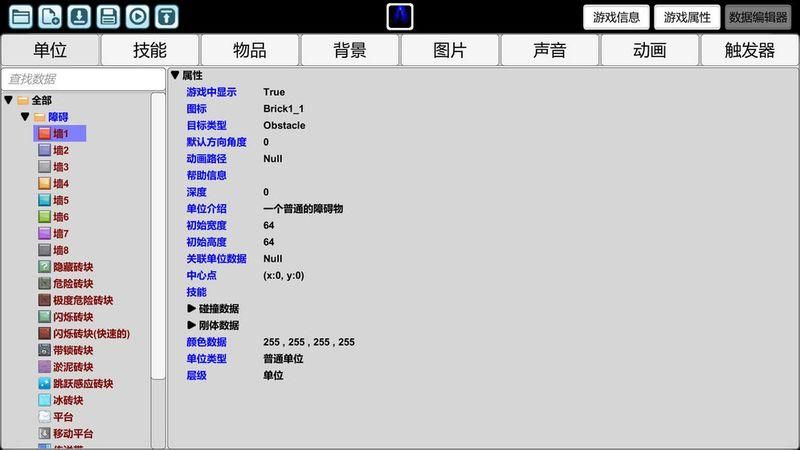Click the 关联单位数据 property label
Screen dimensions: 800x450
pyautogui.click(x=216, y=259)
